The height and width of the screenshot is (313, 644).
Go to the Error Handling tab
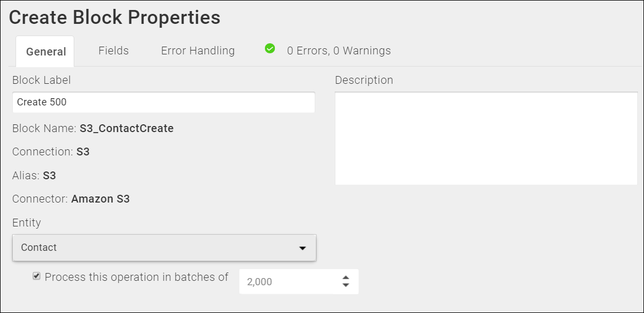(197, 51)
